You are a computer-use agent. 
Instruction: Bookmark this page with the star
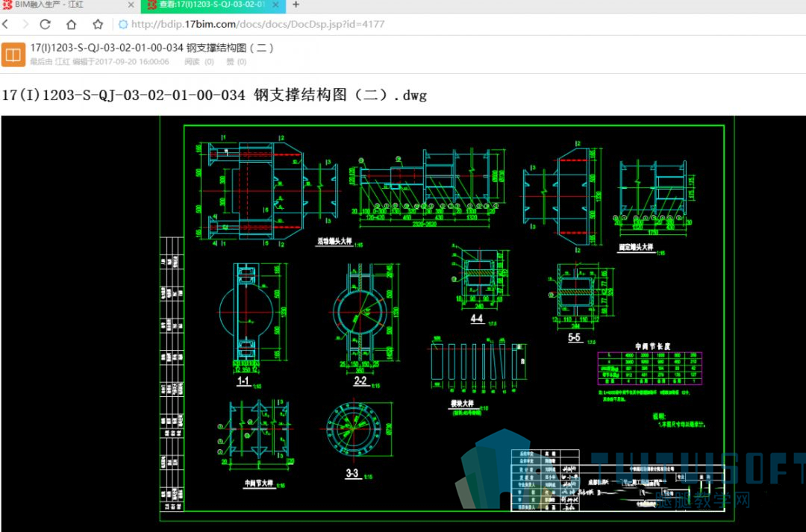[98, 24]
